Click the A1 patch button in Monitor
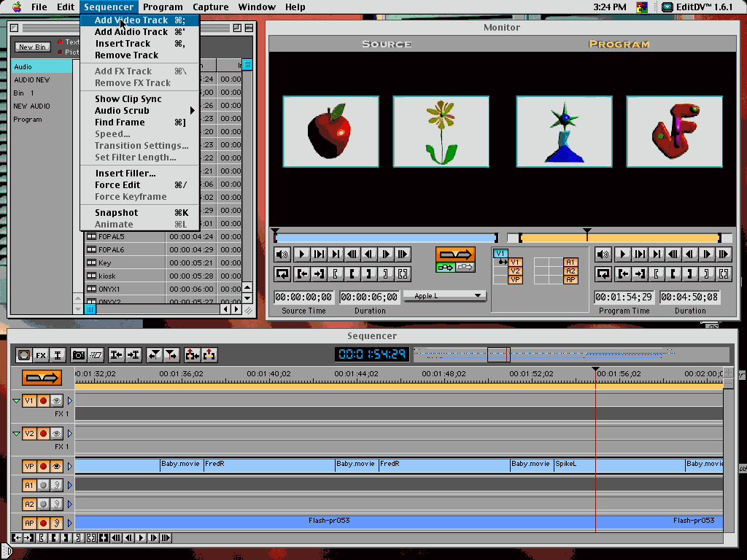Viewport: 747px width, 560px height. pos(570,262)
